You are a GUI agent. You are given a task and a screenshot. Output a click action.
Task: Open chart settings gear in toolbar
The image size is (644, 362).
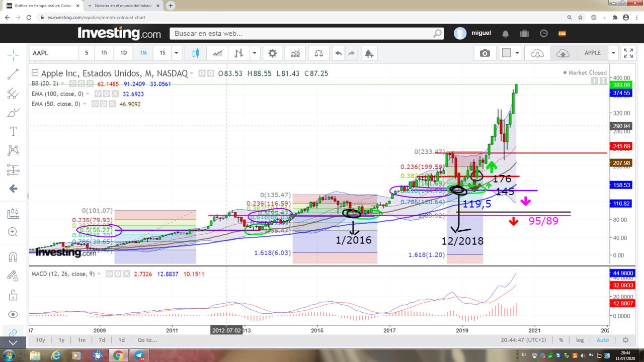pyautogui.click(x=272, y=53)
